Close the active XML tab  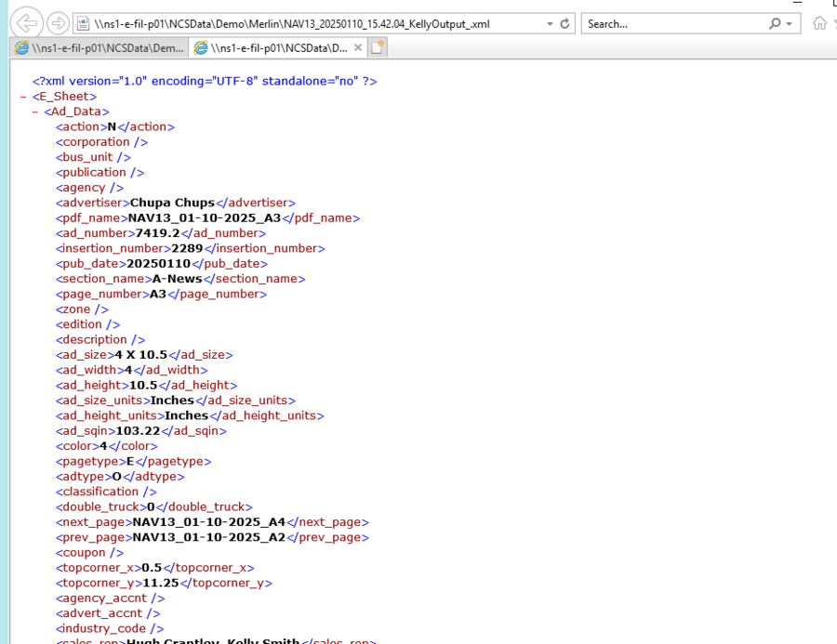(358, 47)
